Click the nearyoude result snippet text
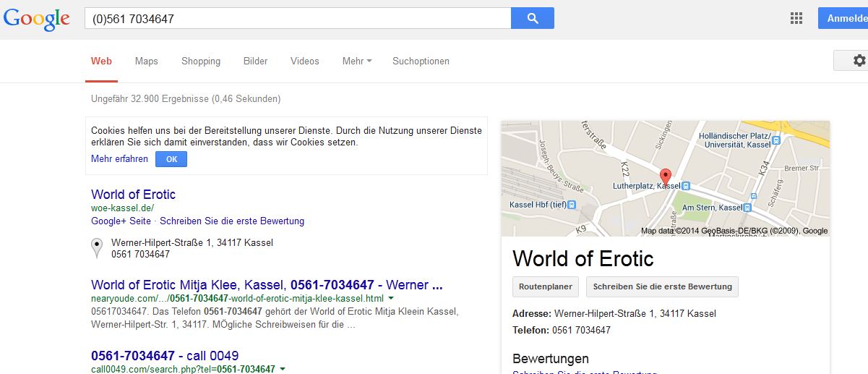Viewport: 868px width, 374px height. (275, 318)
